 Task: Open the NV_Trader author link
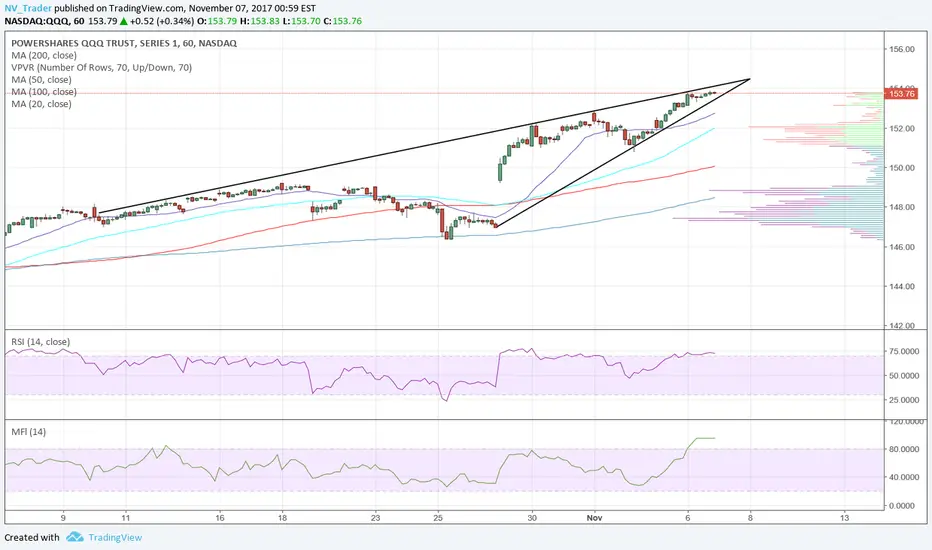[x=28, y=8]
